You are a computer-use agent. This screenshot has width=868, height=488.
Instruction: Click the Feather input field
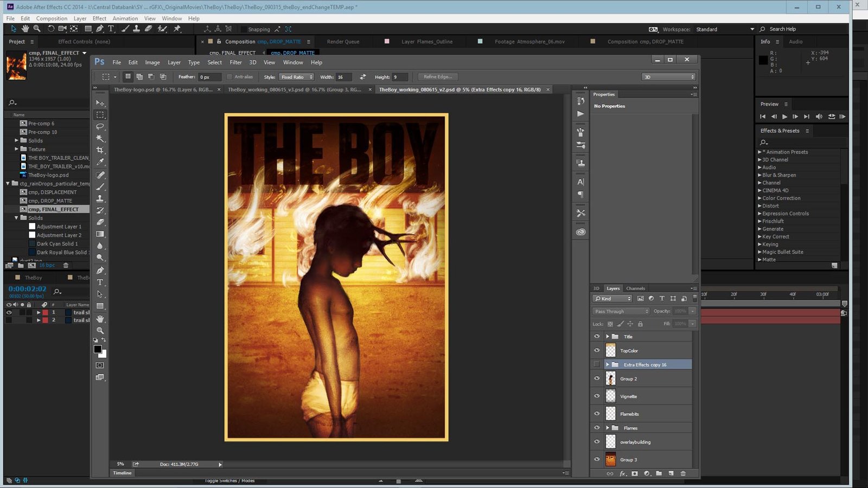pos(209,77)
